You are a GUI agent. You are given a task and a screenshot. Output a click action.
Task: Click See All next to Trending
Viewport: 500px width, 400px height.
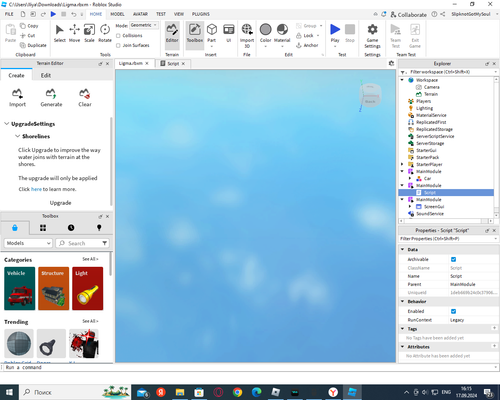pos(90,321)
